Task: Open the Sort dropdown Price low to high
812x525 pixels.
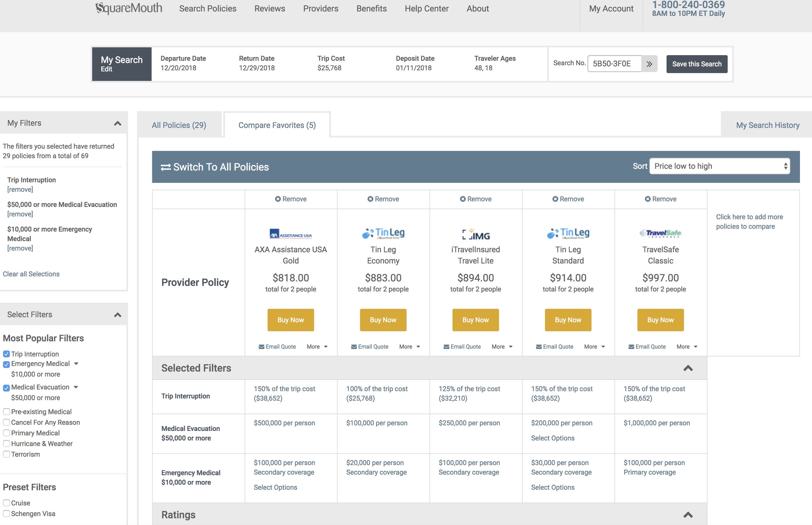Action: pyautogui.click(x=719, y=166)
